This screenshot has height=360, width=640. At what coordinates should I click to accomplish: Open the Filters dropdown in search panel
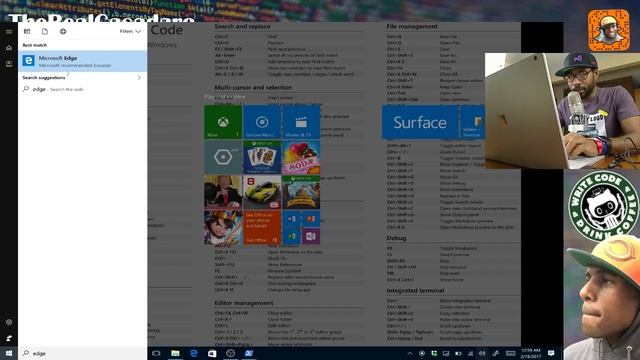click(x=130, y=31)
